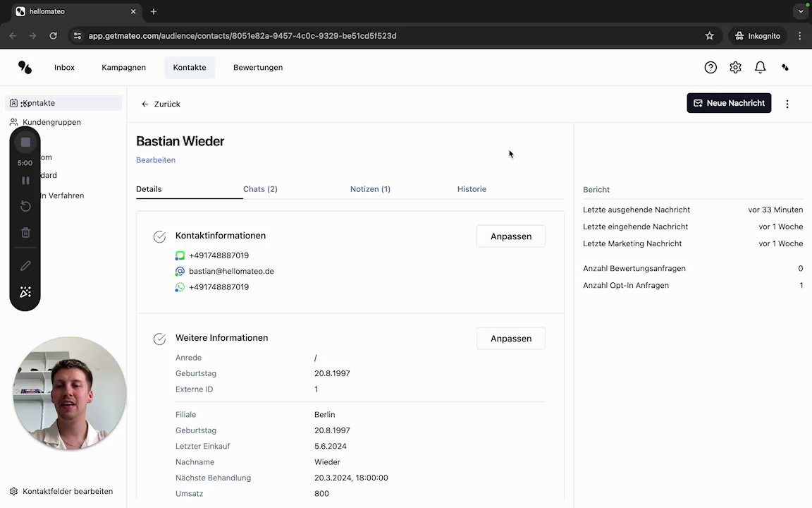Screen dimensions: 812x508
Task: Open settings via the gear icon
Action: [735, 68]
